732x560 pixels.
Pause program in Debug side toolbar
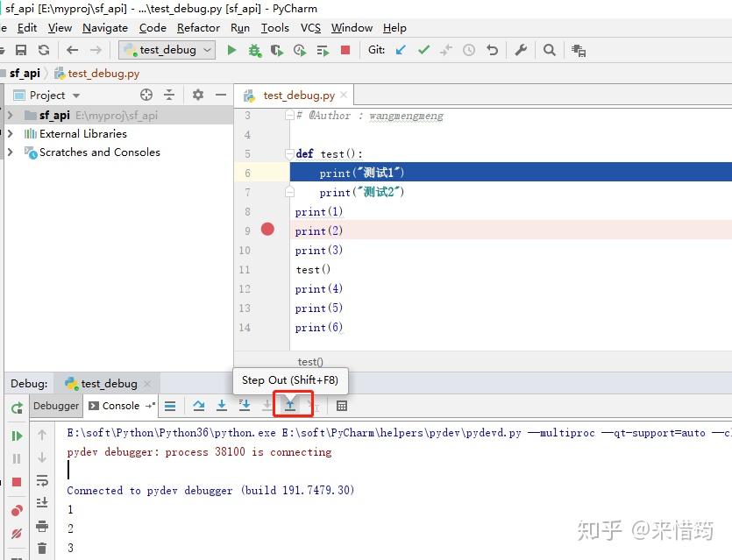(x=17, y=458)
